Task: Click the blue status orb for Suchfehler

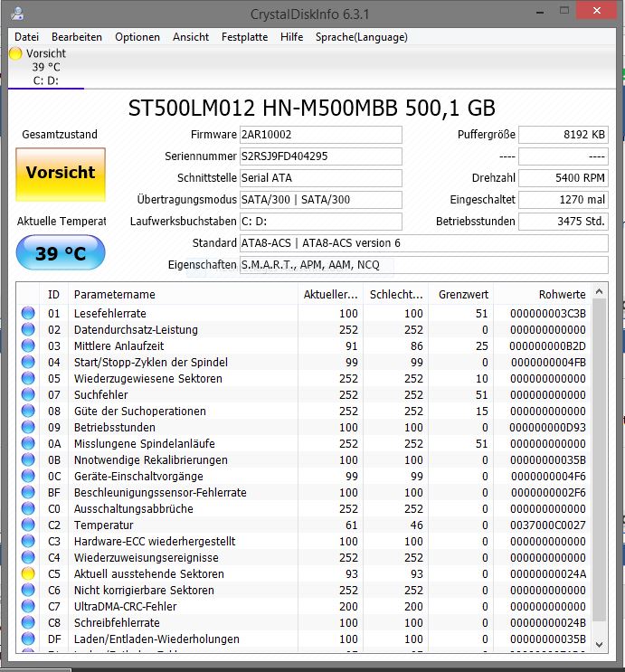Action: tap(28, 394)
